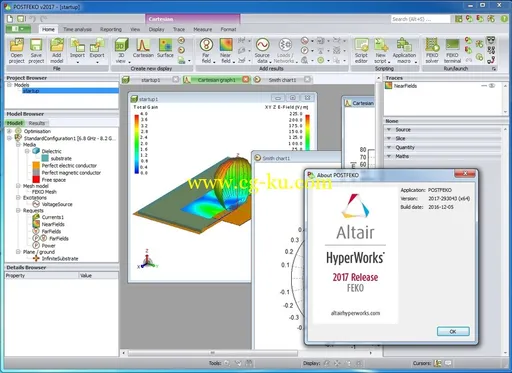Click the Free space red swatch
The width and height of the screenshot is (512, 373).
tap(36, 180)
